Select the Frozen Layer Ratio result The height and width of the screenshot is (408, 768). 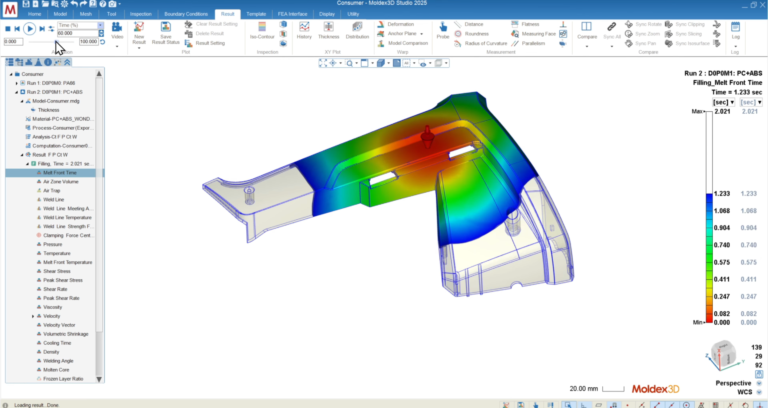(x=63, y=379)
